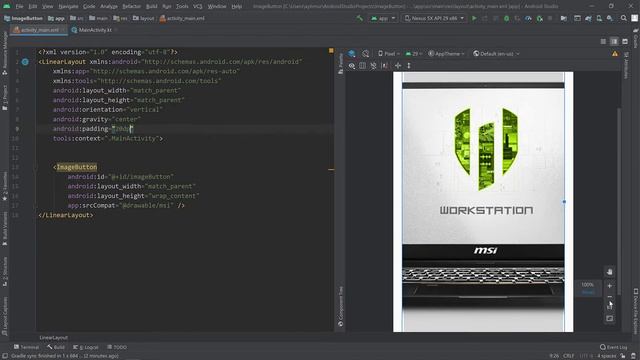Click the android:padding attribute line

(93, 129)
